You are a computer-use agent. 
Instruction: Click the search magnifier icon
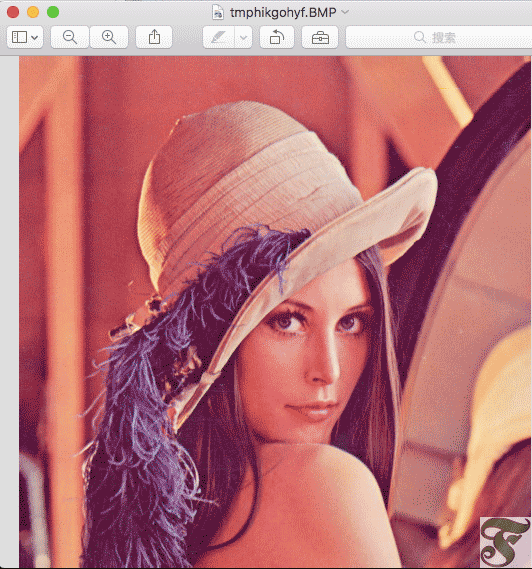tap(420, 37)
